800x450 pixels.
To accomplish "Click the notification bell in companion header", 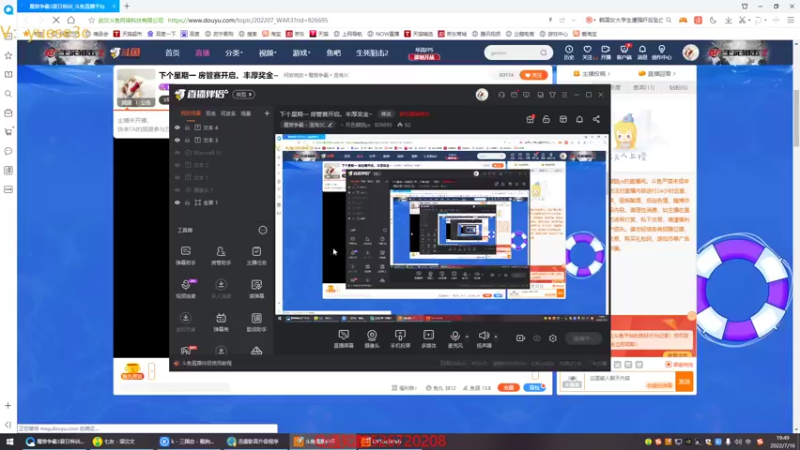I will pos(580,119).
